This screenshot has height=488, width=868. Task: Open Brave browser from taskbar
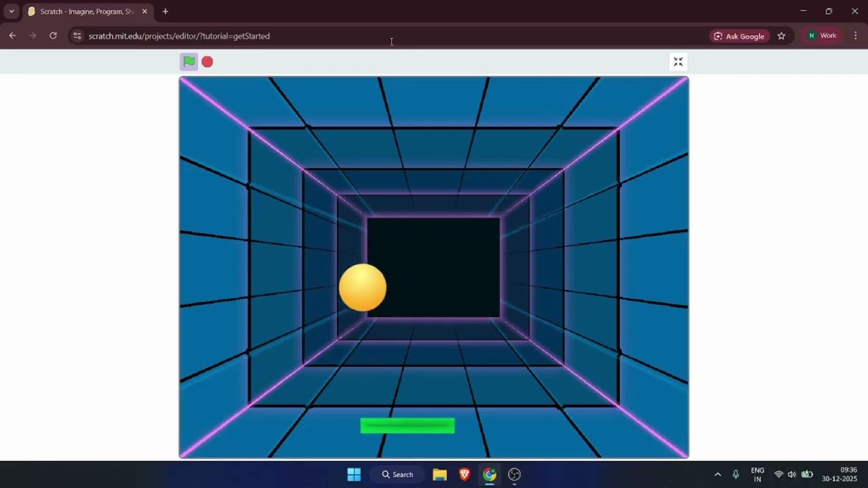click(x=465, y=474)
